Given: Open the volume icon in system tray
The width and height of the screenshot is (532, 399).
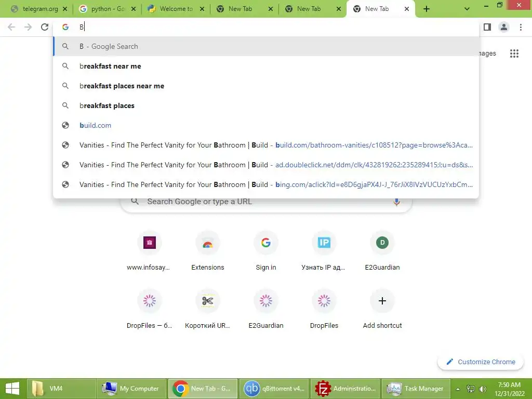Looking at the screenshot, I should [x=483, y=389].
